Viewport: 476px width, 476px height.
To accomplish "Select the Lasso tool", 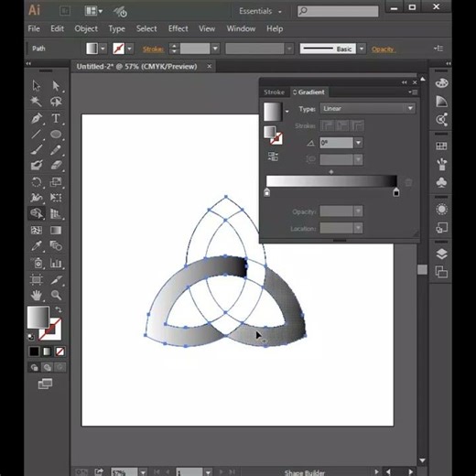I will [x=56, y=102].
